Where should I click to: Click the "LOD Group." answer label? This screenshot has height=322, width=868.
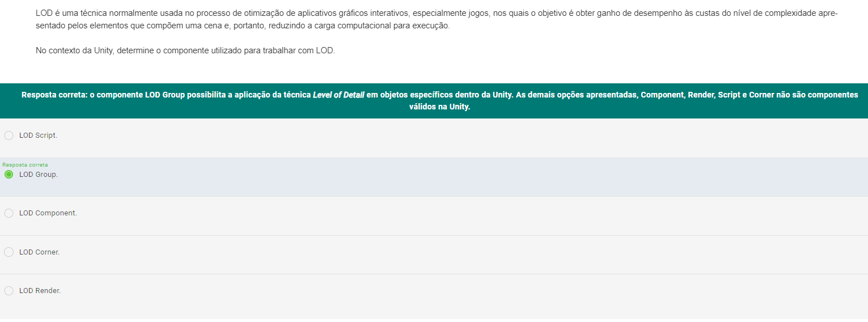[x=39, y=175]
